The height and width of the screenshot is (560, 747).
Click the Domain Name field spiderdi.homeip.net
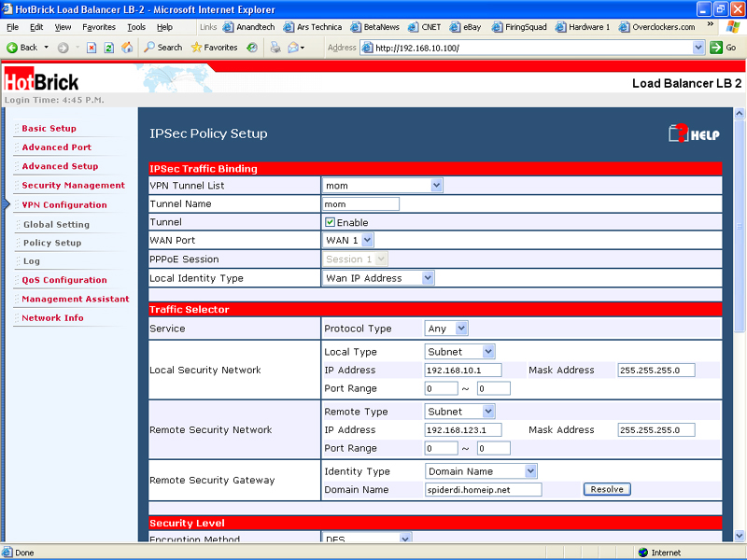click(x=483, y=489)
